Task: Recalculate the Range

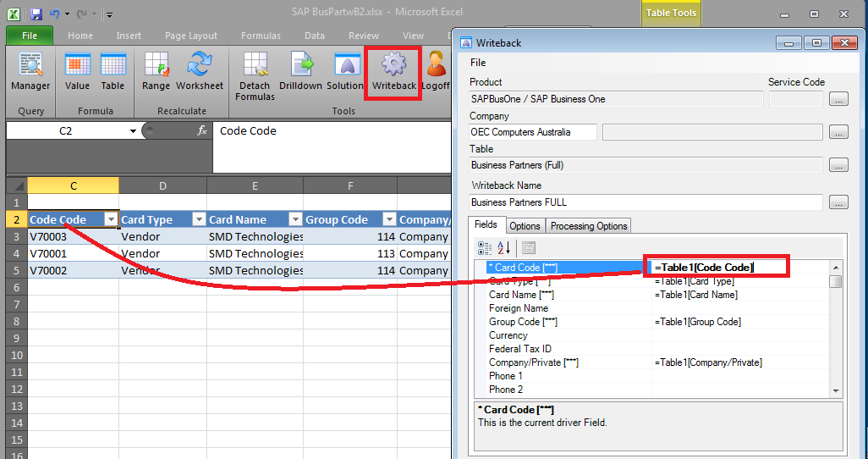Action: [156, 72]
